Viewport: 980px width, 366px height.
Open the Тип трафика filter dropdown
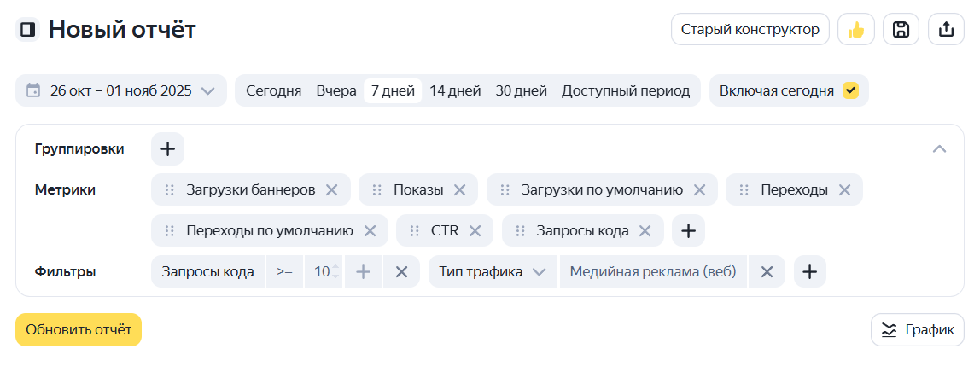[x=493, y=272]
